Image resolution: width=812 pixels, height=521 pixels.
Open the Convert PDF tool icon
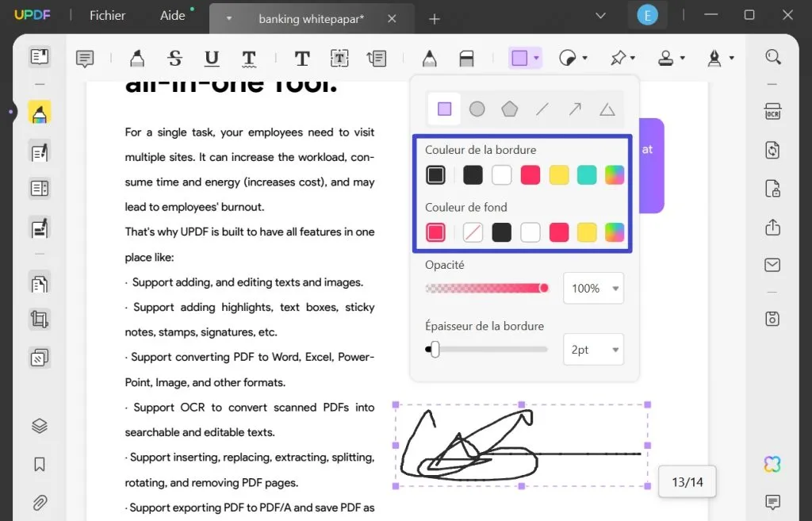(x=772, y=150)
